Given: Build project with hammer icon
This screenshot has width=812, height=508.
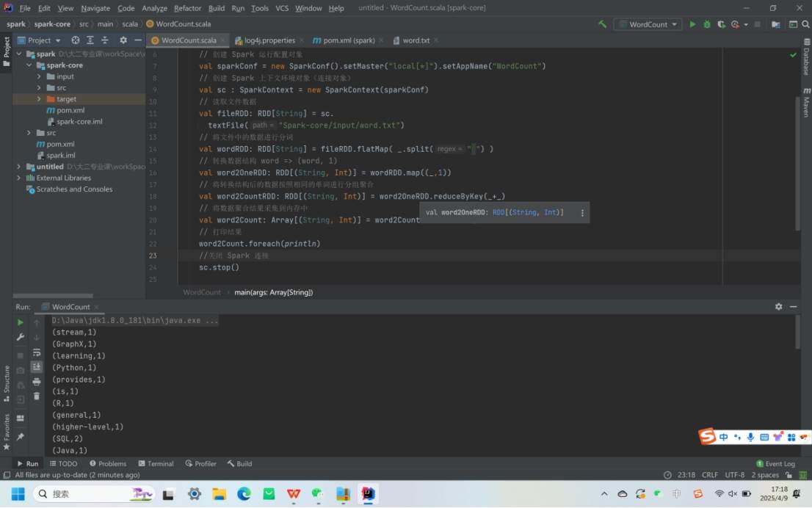Looking at the screenshot, I should point(602,23).
